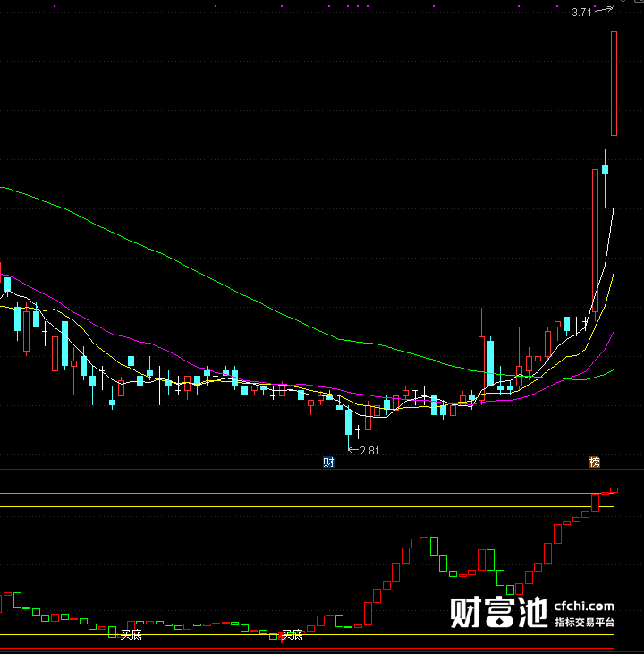The width and height of the screenshot is (644, 654).
Task: Click the orange 榜 marker icon
Action: point(594,462)
